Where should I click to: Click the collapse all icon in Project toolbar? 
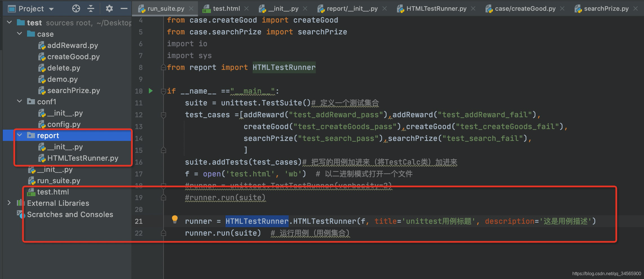[x=91, y=8]
